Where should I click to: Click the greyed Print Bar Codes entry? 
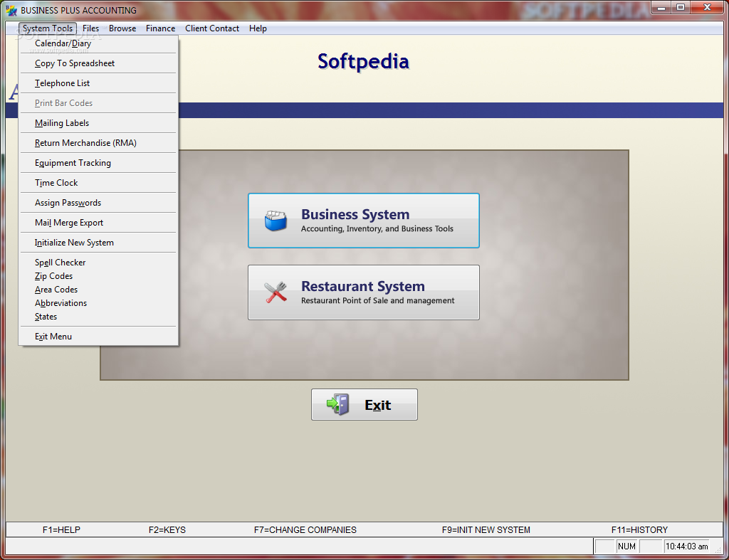pos(98,103)
